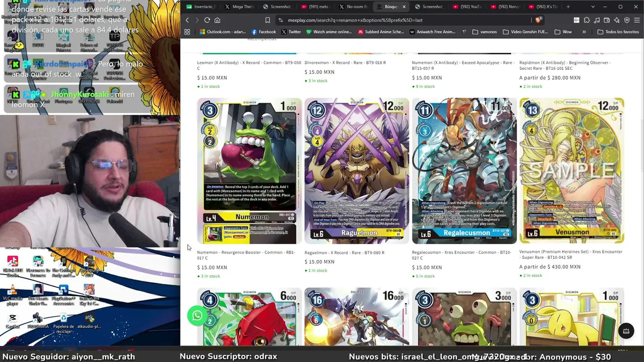The image size is (644, 362).
Task: Open the Regalecusmon card image
Action: (x=464, y=171)
